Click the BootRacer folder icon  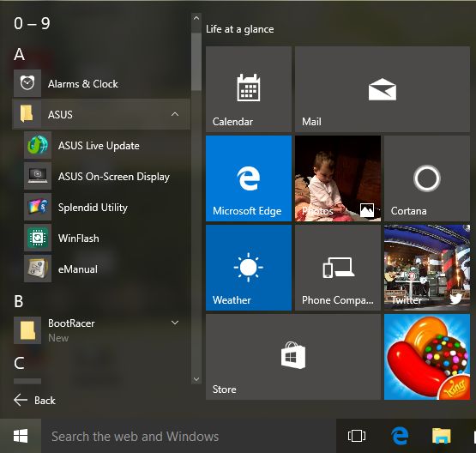[27, 330]
